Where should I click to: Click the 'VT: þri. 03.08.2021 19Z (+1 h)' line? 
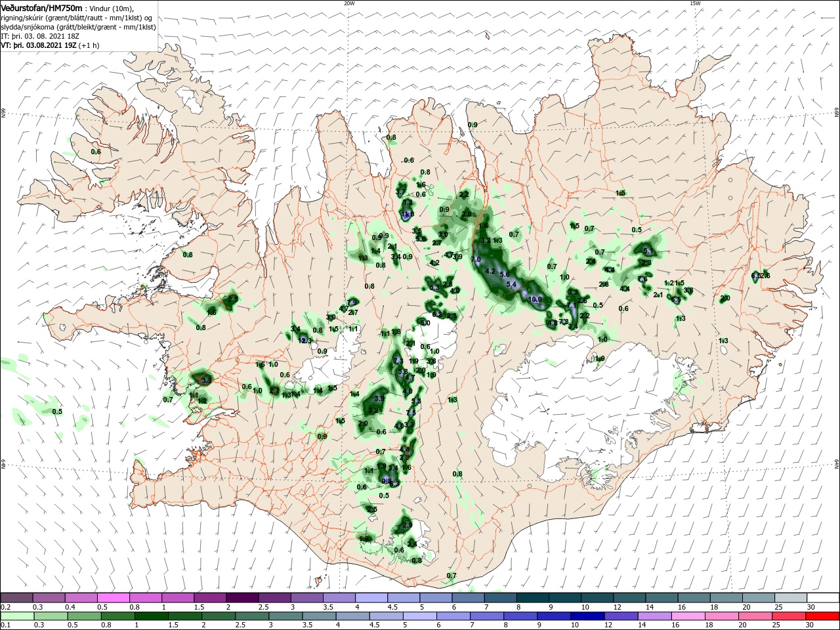coord(50,45)
